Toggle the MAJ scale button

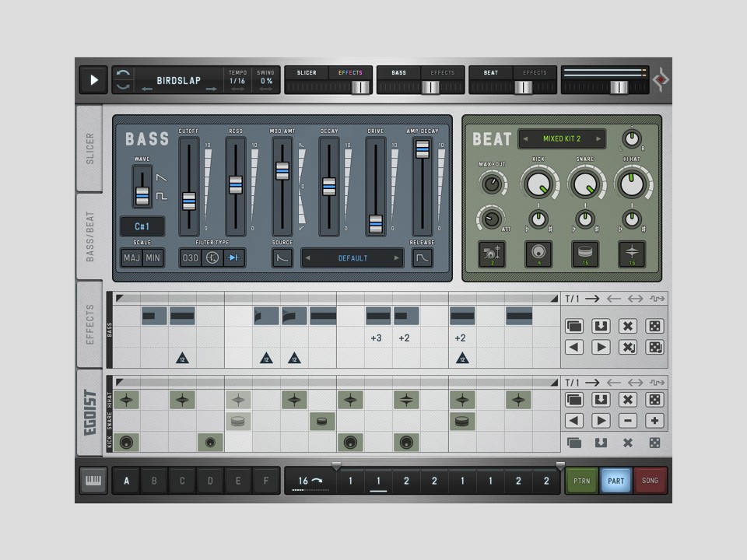tap(132, 258)
